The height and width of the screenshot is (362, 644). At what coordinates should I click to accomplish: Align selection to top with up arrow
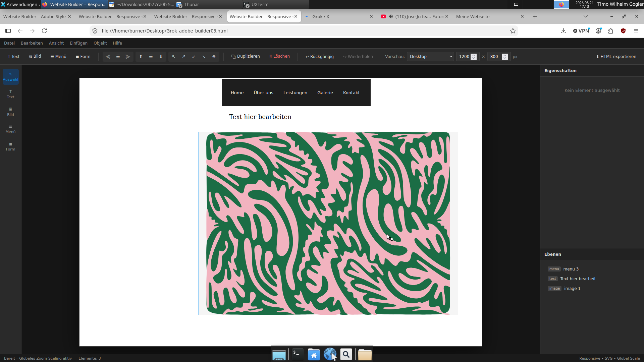141,57
